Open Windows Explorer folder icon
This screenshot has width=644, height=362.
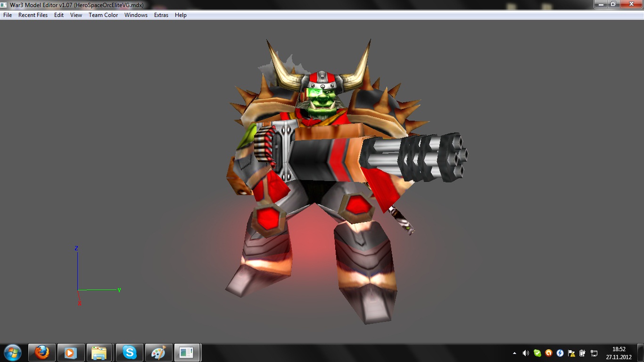(x=99, y=352)
